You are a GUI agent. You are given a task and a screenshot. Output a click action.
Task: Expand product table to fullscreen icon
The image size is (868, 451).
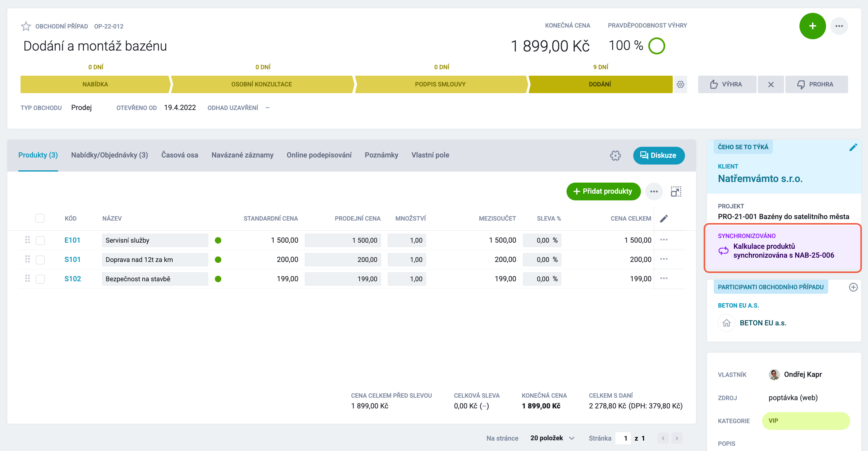point(675,191)
